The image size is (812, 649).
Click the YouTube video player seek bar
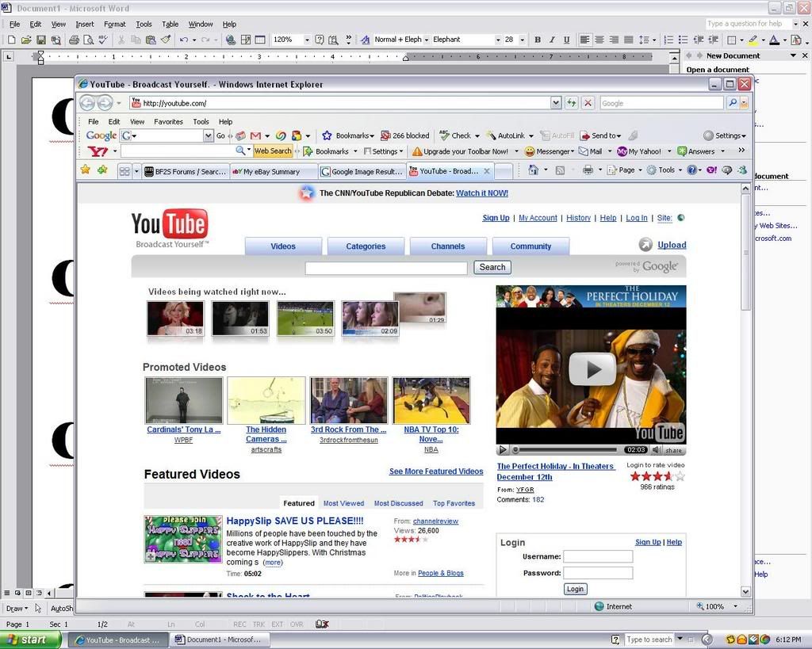pyautogui.click(x=566, y=450)
